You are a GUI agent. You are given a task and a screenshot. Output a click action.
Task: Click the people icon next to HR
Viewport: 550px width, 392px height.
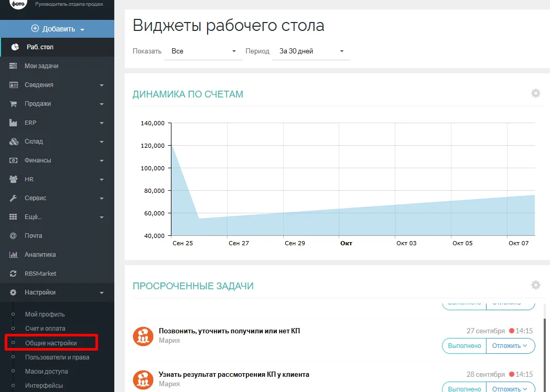14,179
